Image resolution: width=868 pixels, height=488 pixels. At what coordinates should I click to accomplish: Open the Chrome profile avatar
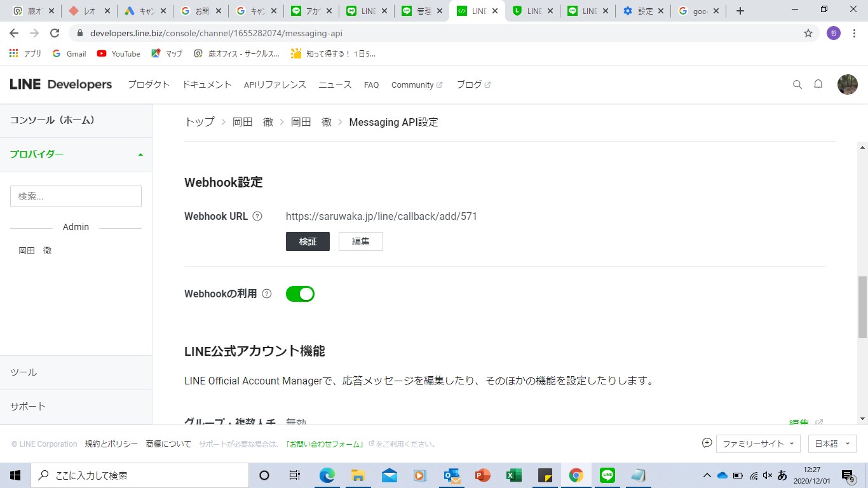tap(834, 33)
